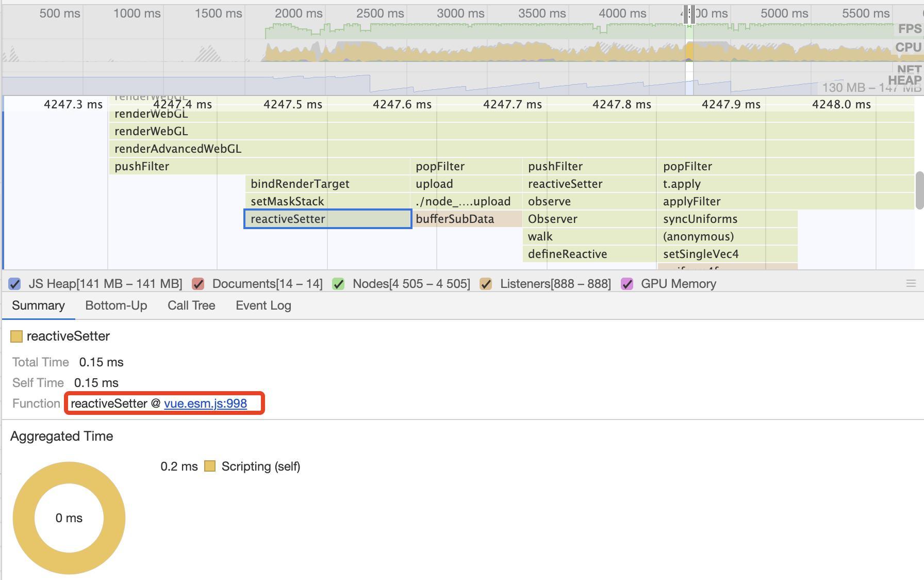The width and height of the screenshot is (924, 580).
Task: Toggle the JS Heap checkbox
Action: point(15,284)
